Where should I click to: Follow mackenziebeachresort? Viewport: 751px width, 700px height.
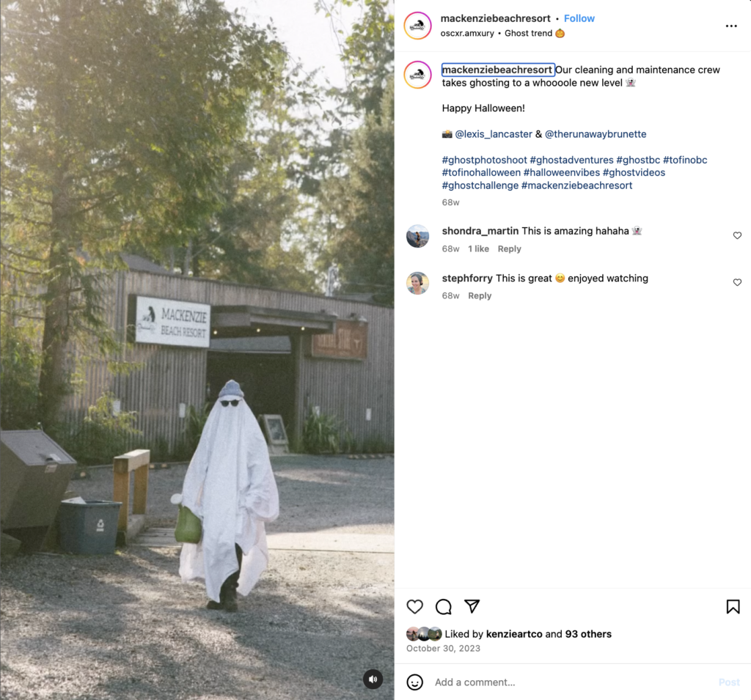pyautogui.click(x=579, y=18)
